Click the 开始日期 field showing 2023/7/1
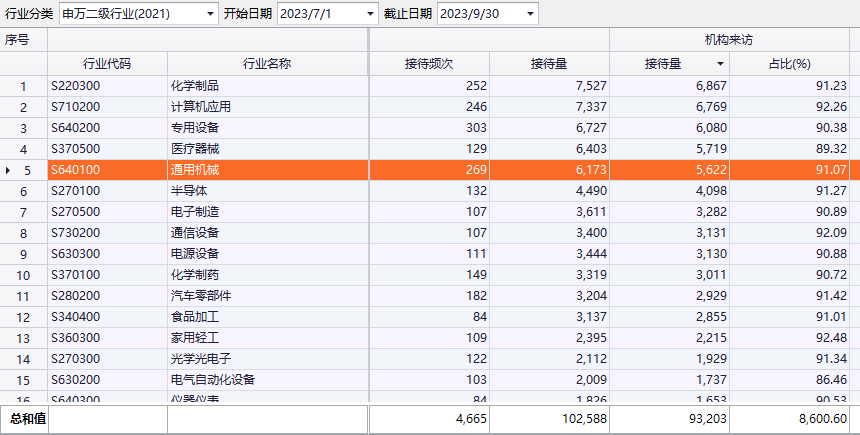Screen dimensions: 860x435 tap(316, 13)
